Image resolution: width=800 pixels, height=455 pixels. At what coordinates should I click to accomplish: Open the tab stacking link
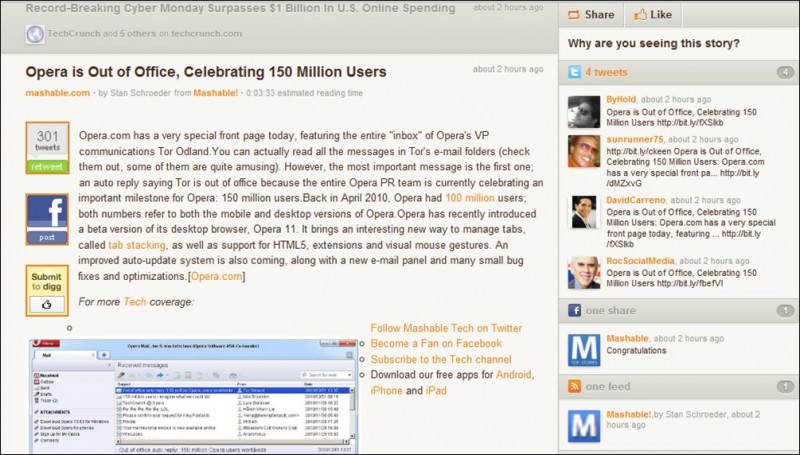pos(137,245)
